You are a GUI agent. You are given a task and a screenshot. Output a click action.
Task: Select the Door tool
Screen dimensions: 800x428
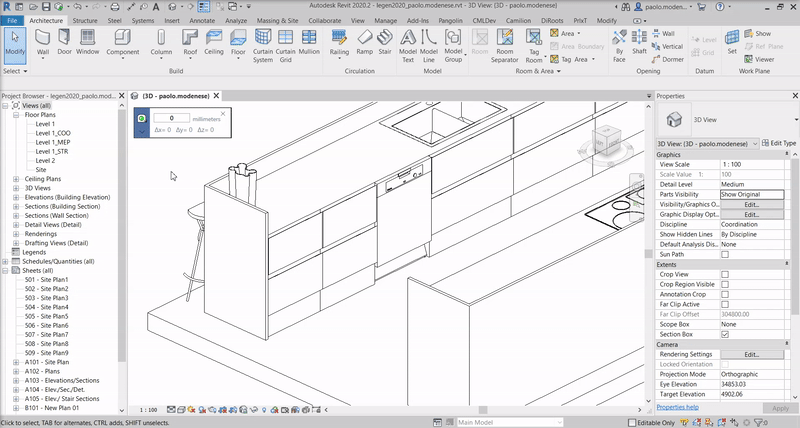pyautogui.click(x=66, y=40)
